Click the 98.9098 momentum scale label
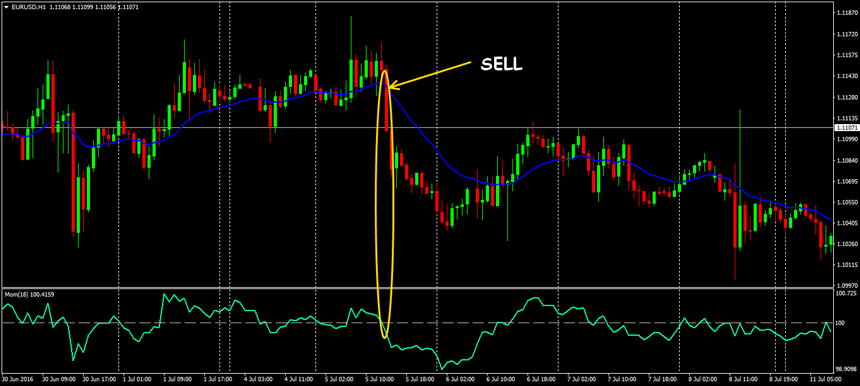This screenshot has width=860, height=386. (x=845, y=368)
